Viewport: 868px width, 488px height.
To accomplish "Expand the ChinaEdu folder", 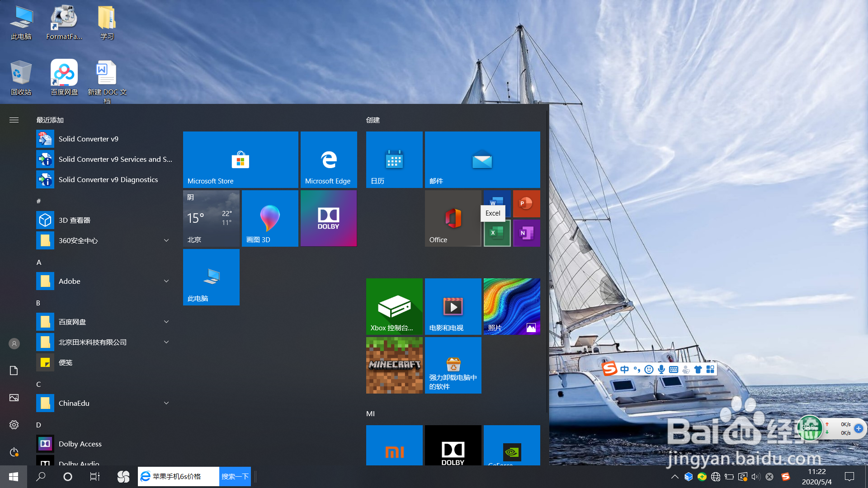I will click(x=104, y=403).
